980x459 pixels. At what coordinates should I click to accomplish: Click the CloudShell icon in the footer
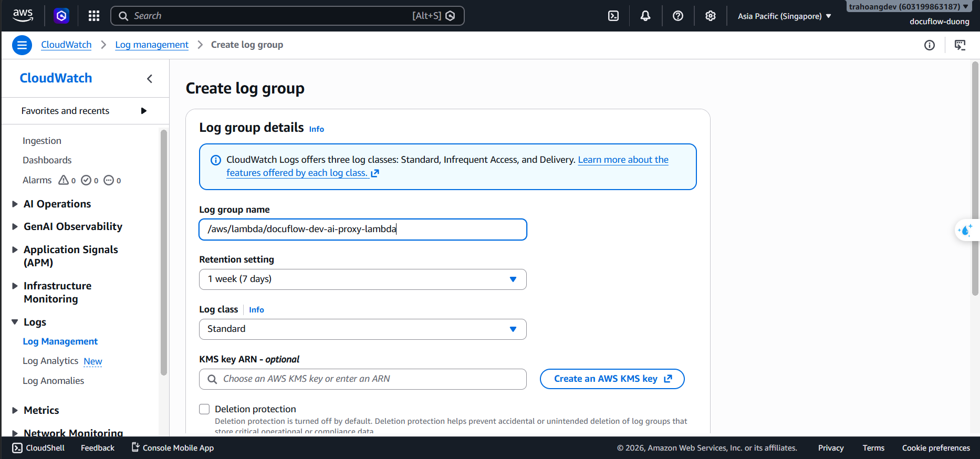click(17, 448)
